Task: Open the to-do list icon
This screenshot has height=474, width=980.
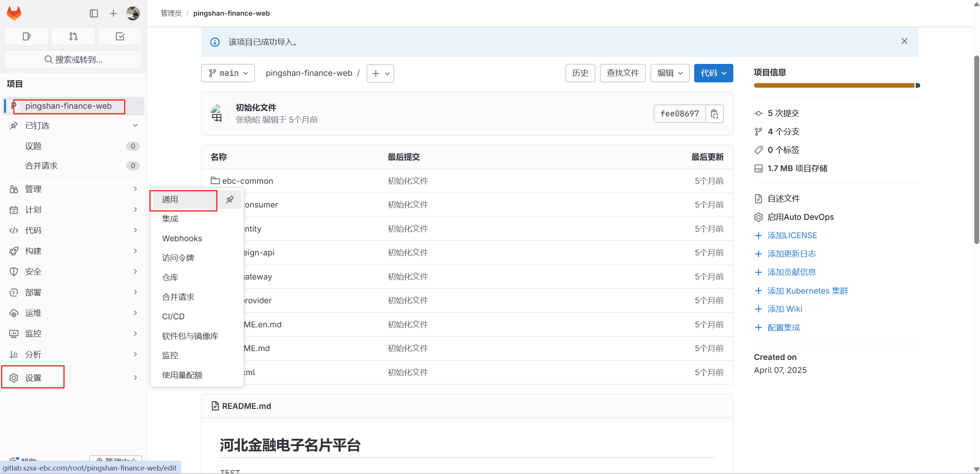Action: click(x=120, y=36)
